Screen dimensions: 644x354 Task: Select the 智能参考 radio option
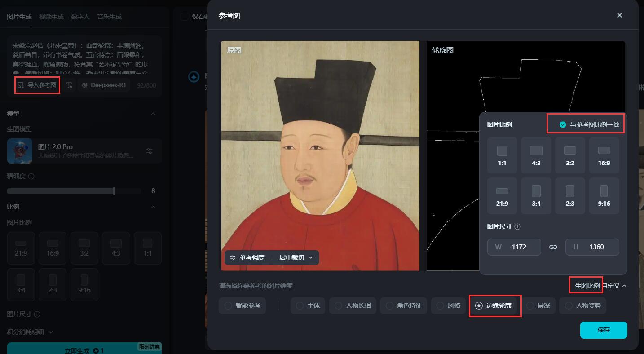pos(242,305)
